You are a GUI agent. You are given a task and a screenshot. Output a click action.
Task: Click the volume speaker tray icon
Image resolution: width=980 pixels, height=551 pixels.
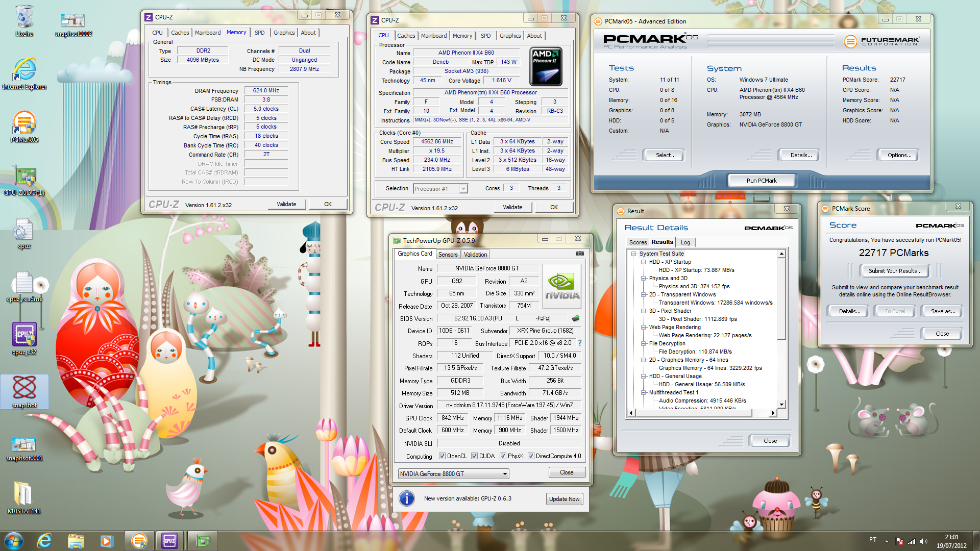tap(924, 541)
